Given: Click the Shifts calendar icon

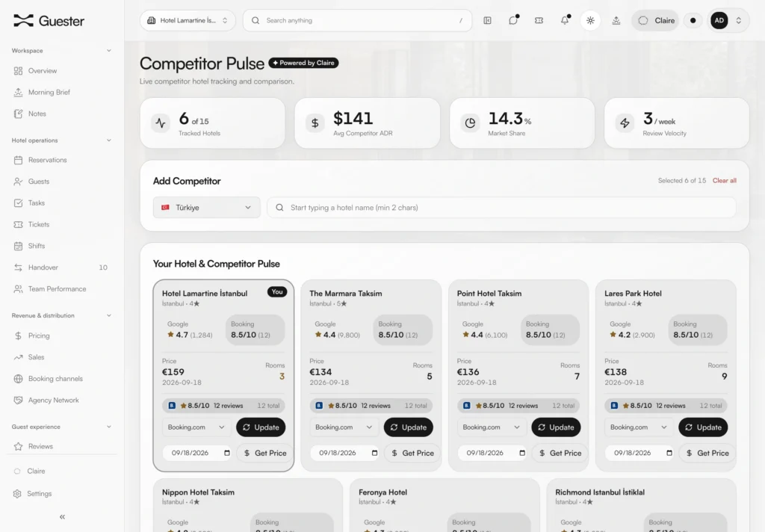Looking at the screenshot, I should (18, 246).
